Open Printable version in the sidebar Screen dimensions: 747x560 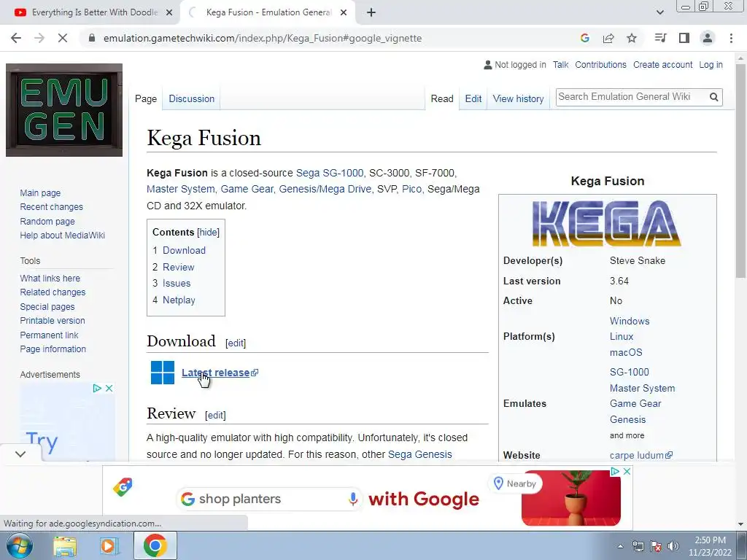pos(53,321)
